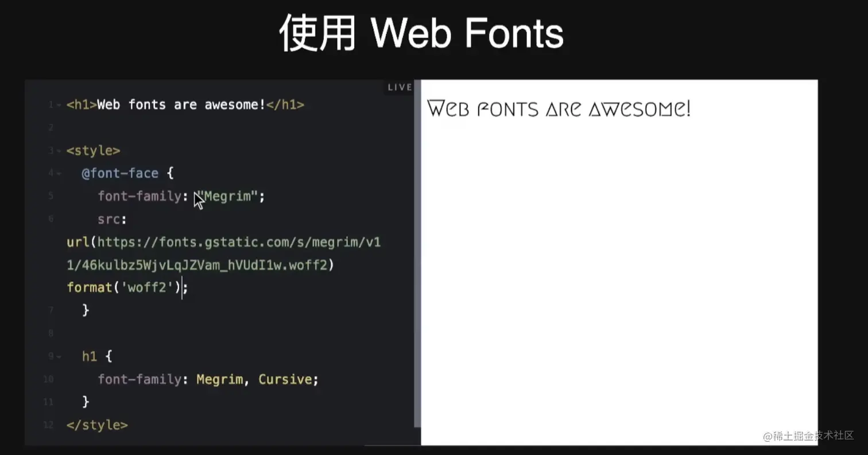This screenshot has height=455, width=868.
Task: Click the url(https://fonts.gstatic.com line
Action: pyautogui.click(x=224, y=242)
